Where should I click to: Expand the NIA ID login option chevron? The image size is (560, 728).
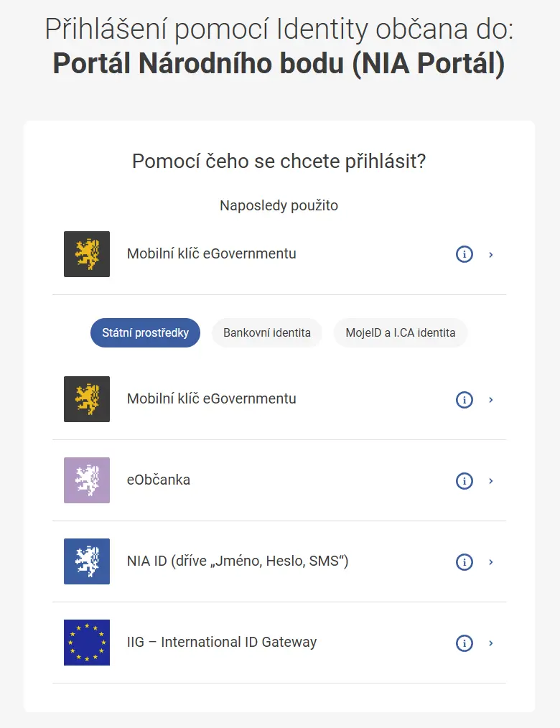coord(491,562)
